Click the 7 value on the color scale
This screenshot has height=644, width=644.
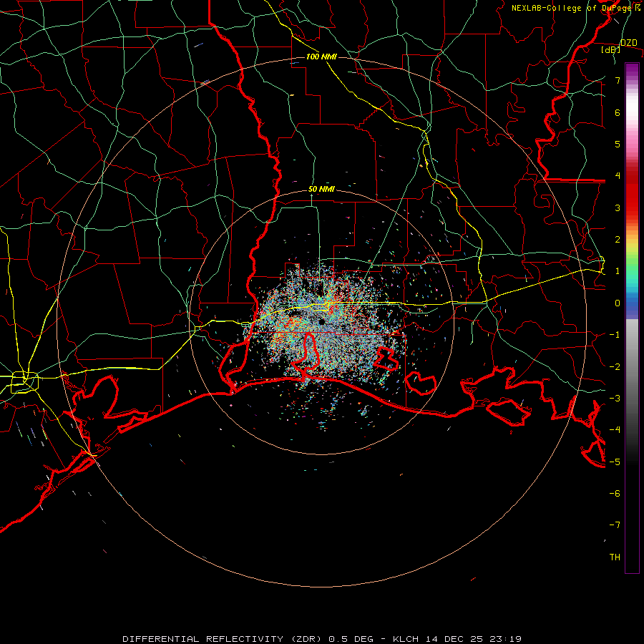pyautogui.click(x=618, y=80)
